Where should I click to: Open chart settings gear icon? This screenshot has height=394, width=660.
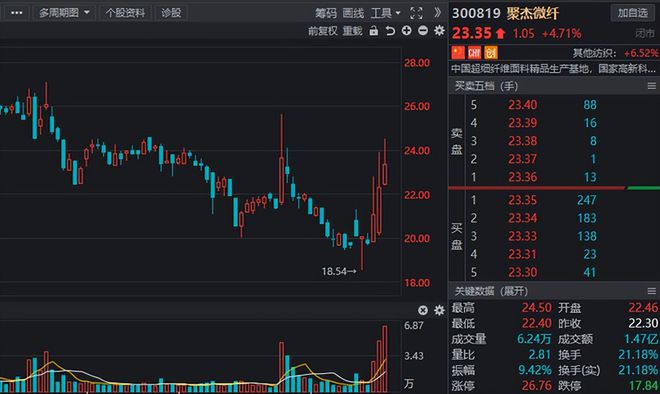click(439, 30)
